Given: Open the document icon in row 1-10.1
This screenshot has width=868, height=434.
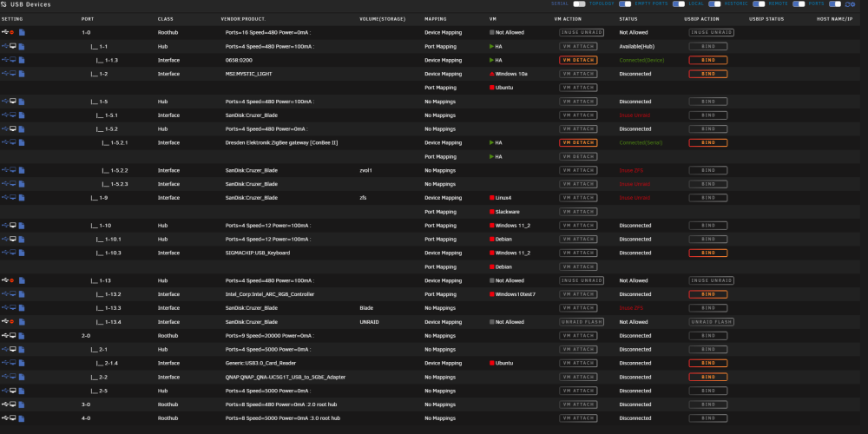Looking at the screenshot, I should pyautogui.click(x=22, y=240).
